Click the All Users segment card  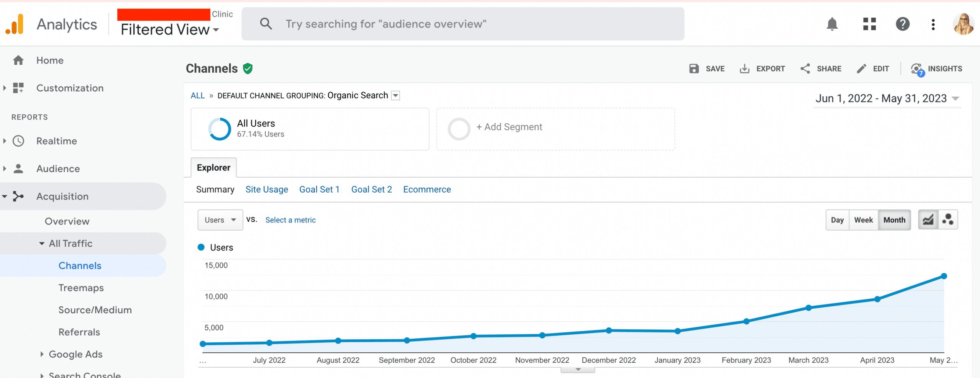coord(310,129)
